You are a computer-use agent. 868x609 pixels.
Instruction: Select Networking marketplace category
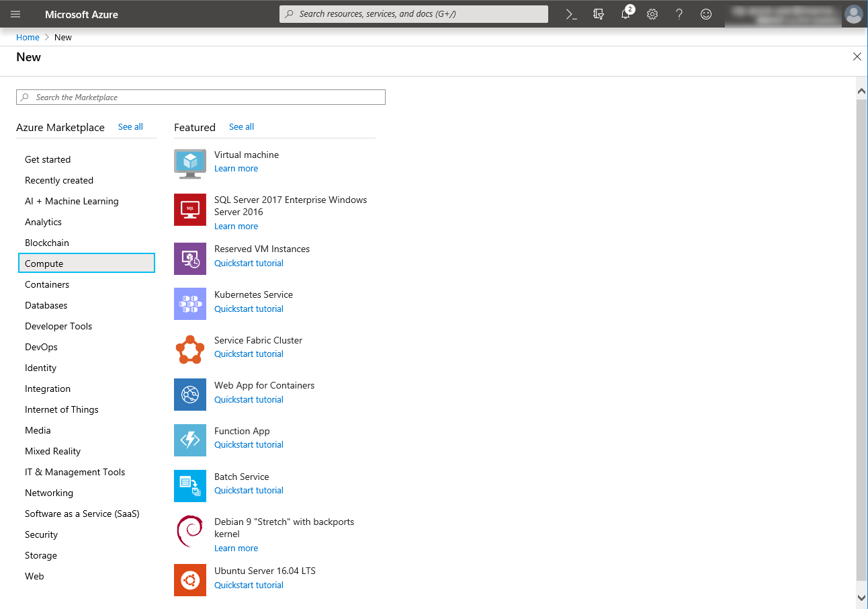49,493
